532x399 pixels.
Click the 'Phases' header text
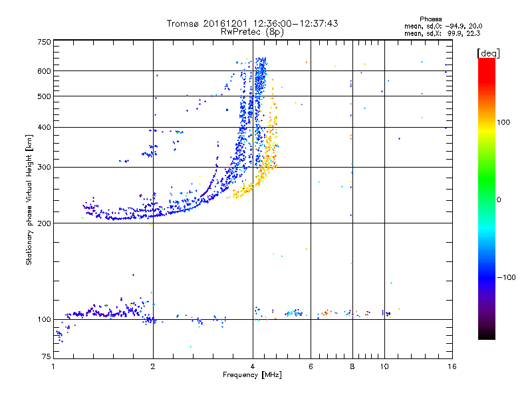[430, 19]
